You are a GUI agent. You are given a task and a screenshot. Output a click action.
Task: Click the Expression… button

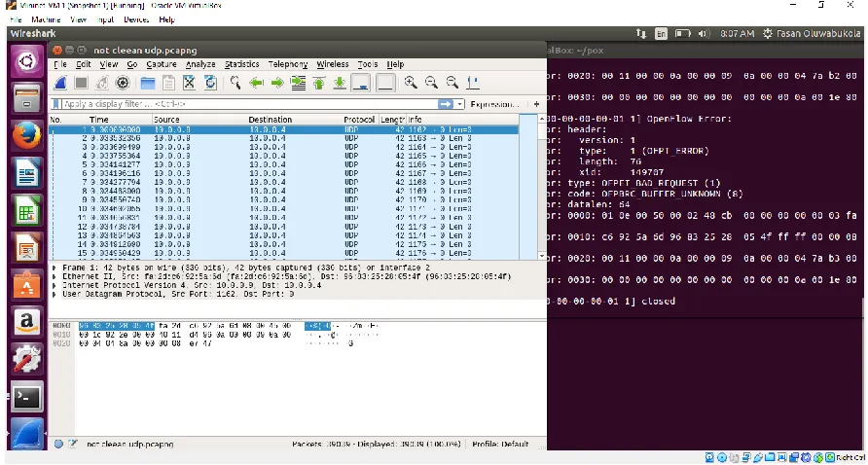(x=494, y=104)
